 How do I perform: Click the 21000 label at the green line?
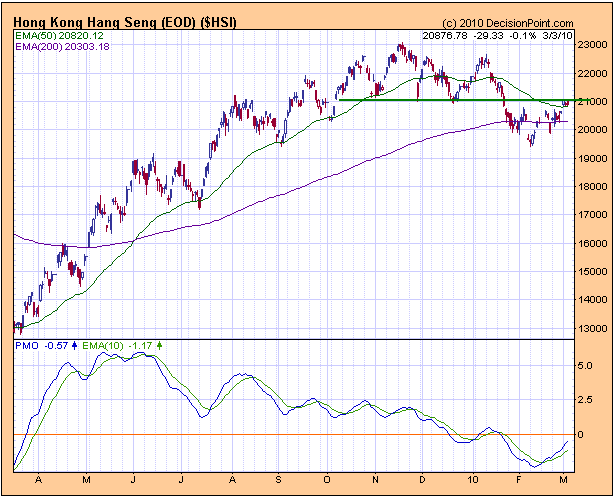[x=590, y=102]
